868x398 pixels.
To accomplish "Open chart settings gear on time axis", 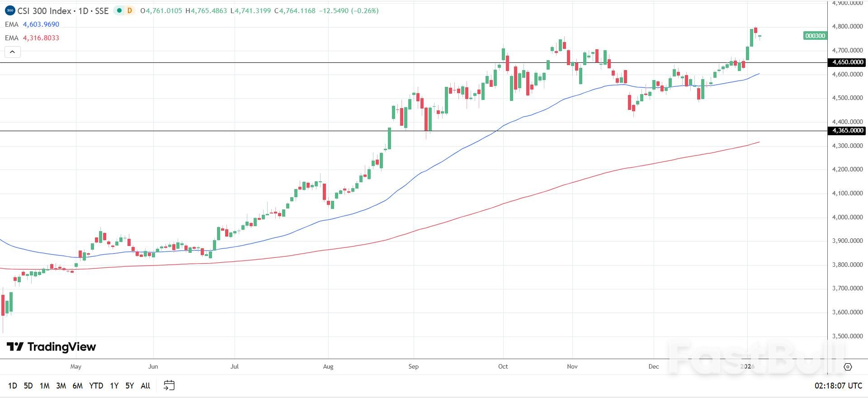I will pos(848,367).
